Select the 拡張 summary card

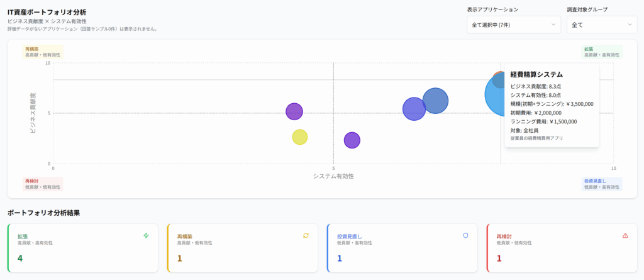point(83,248)
